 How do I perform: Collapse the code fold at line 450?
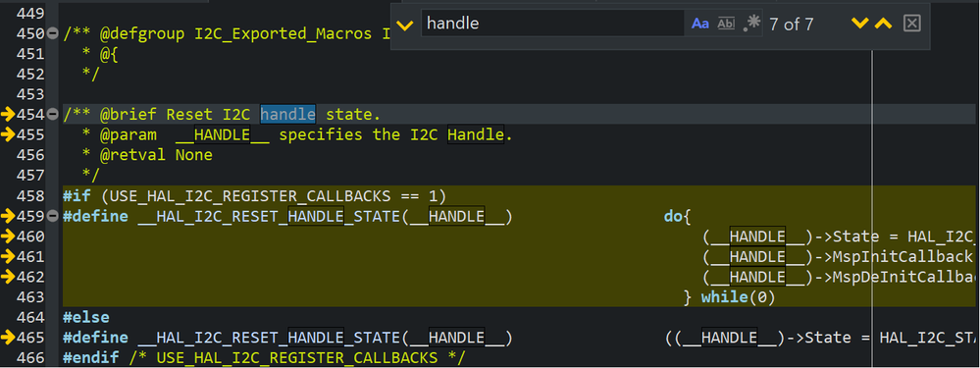(x=53, y=33)
